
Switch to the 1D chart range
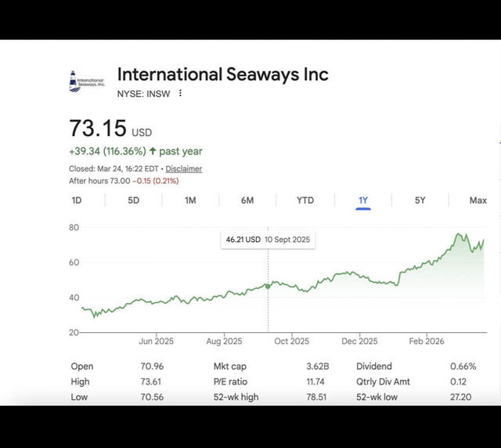click(77, 201)
